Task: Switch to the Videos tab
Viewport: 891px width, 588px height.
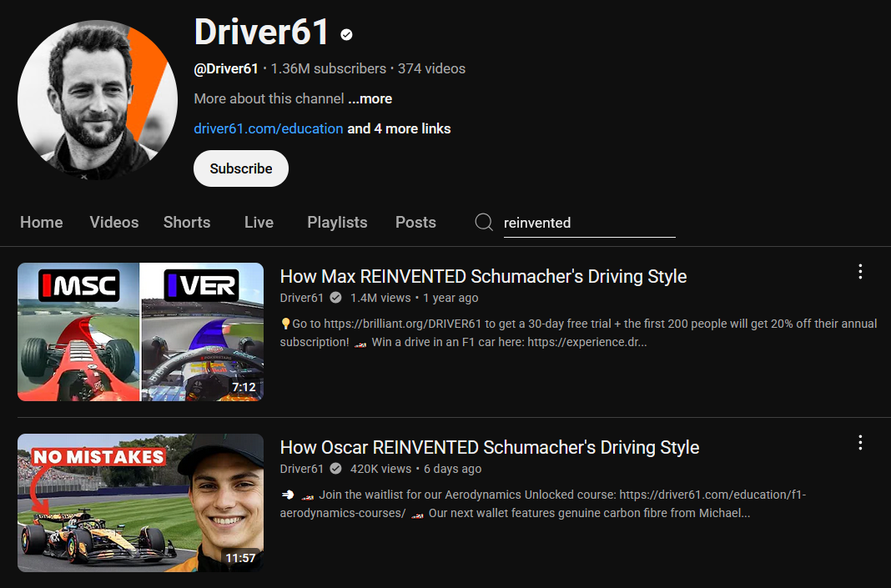Action: [114, 222]
